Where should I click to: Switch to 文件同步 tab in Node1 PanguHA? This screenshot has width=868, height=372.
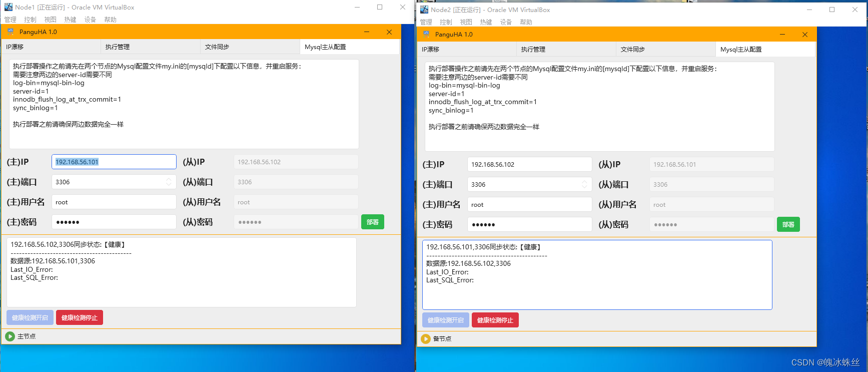tap(250, 47)
